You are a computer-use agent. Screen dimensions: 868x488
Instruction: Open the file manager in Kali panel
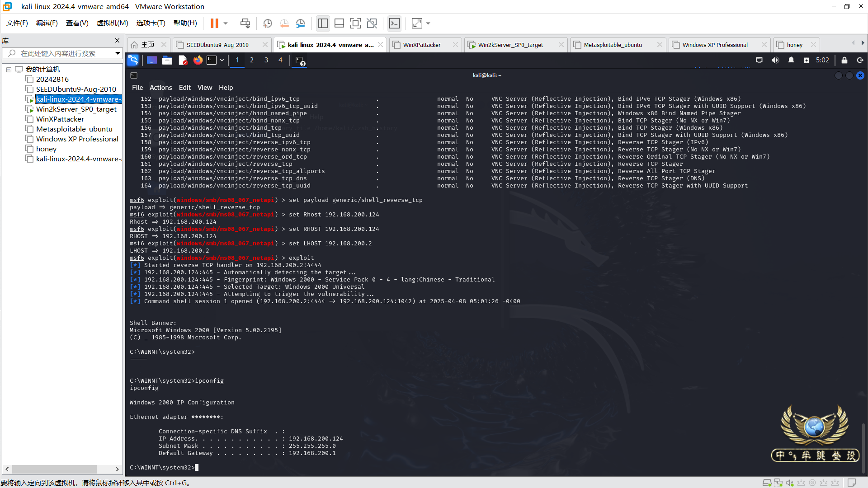pyautogui.click(x=167, y=60)
